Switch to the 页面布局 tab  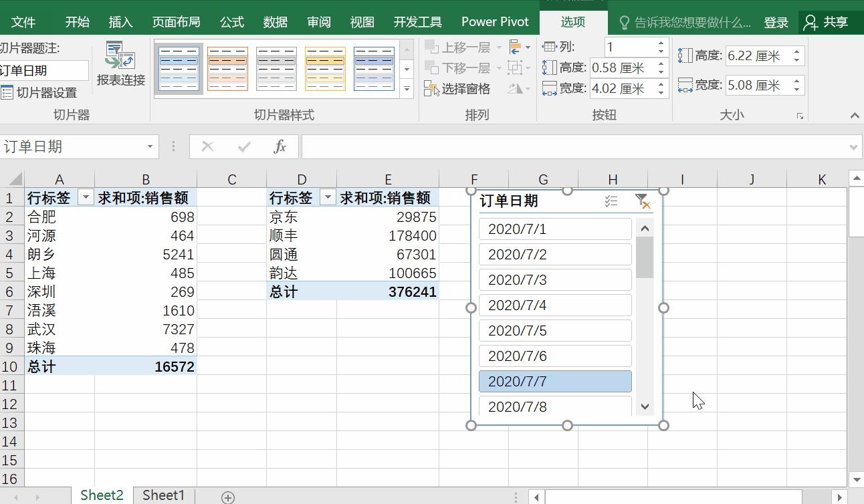(177, 22)
